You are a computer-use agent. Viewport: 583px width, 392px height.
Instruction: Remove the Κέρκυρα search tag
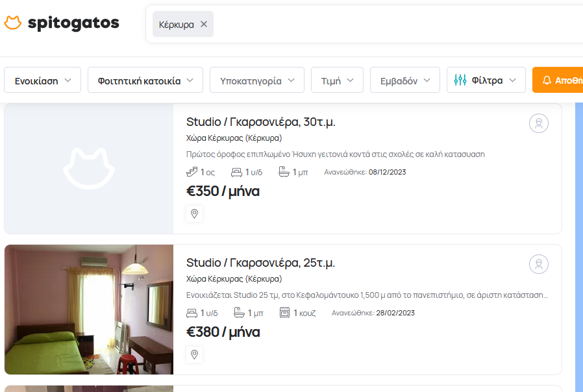pos(204,24)
